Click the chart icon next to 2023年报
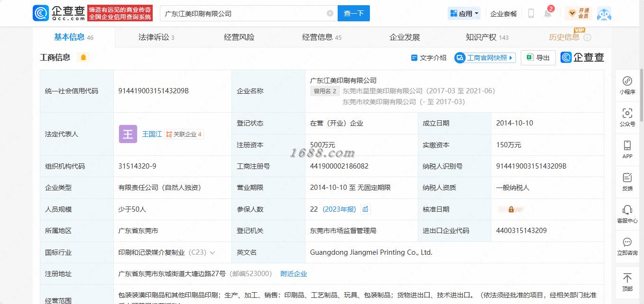Screen dimensions: 644x304 click(365, 209)
